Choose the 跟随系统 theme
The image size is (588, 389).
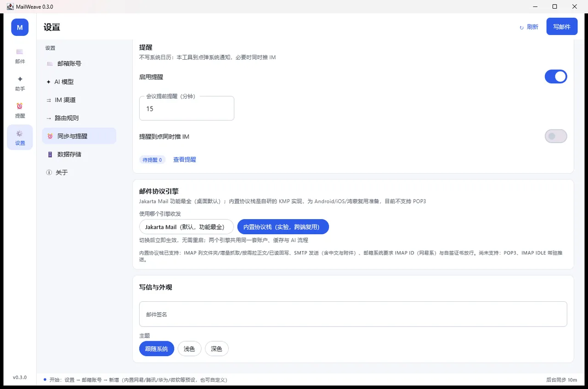pyautogui.click(x=157, y=349)
